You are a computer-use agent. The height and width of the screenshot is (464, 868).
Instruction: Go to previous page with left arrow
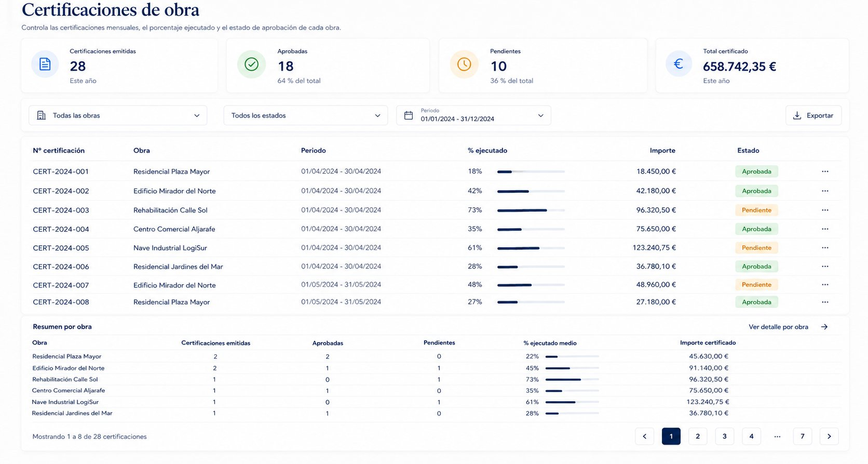645,436
